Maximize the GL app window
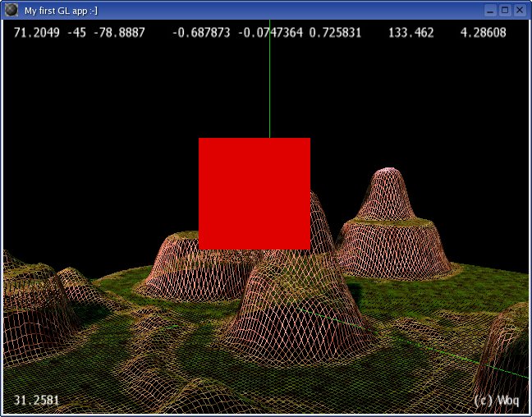The width and height of the screenshot is (532, 417). click(x=504, y=10)
